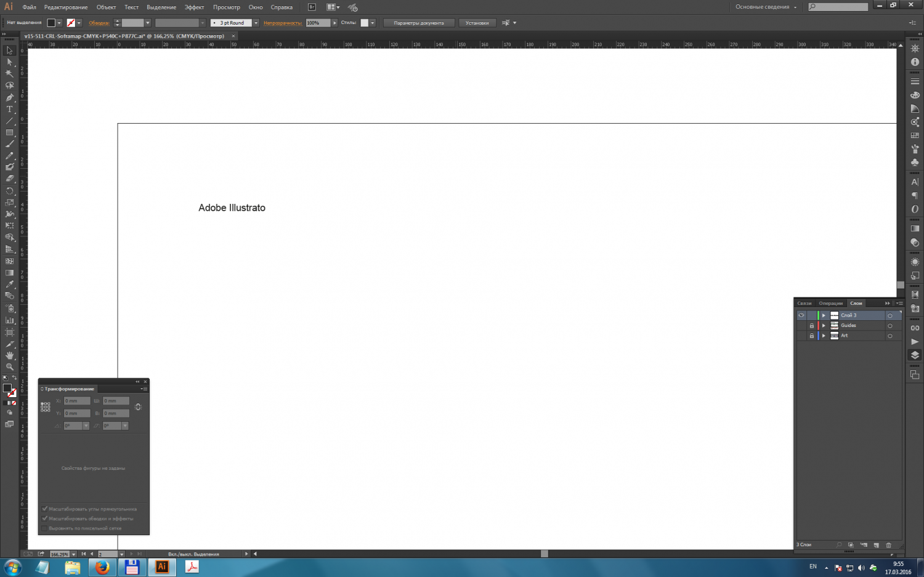Click the fill swatch in control bar
The width and height of the screenshot is (924, 577).
(x=51, y=23)
